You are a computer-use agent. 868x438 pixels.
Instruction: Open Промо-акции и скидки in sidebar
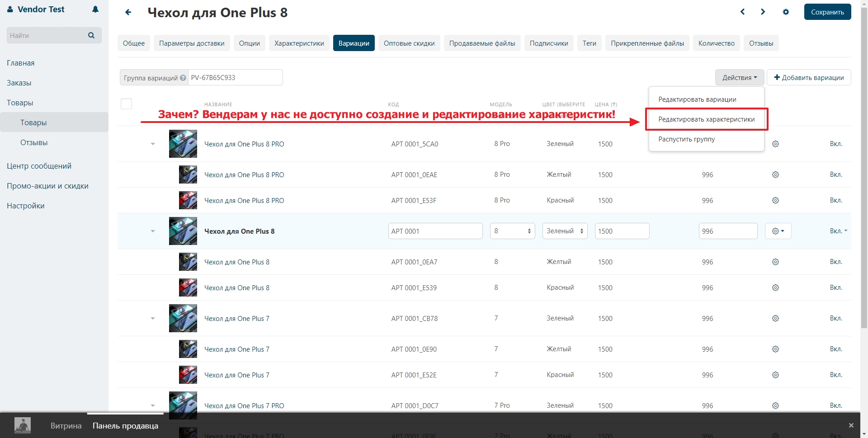47,186
